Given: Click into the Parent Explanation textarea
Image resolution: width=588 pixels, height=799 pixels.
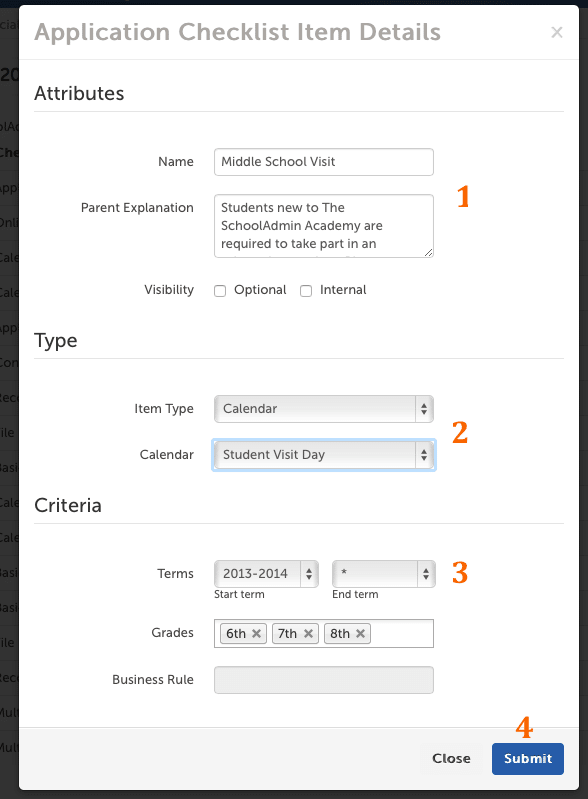Looking at the screenshot, I should coord(324,226).
